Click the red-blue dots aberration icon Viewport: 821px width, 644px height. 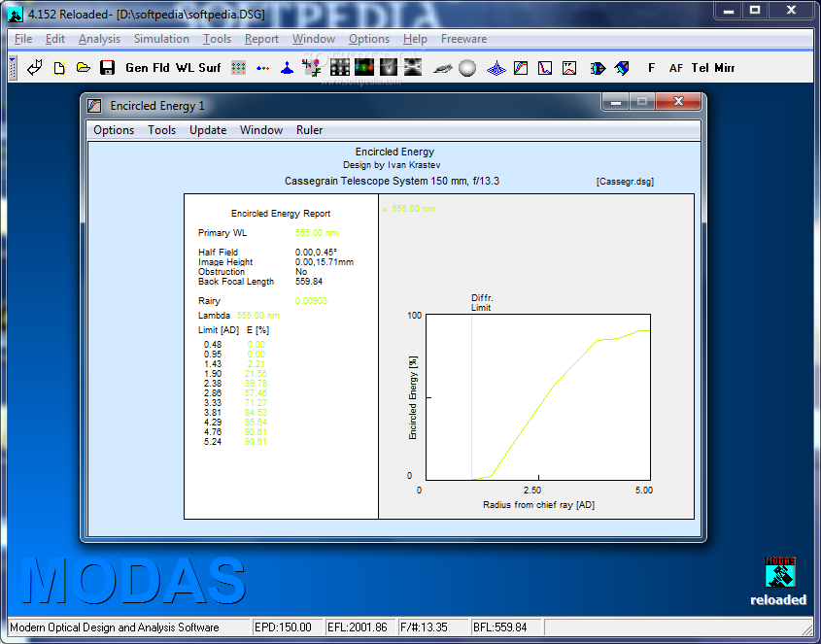263,68
